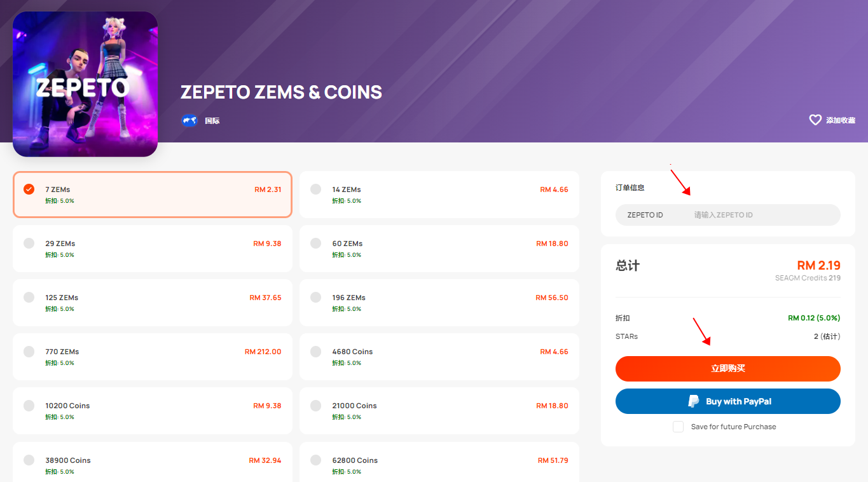Select the 125 ZEMs package
This screenshot has width=868, height=482.
click(x=153, y=303)
